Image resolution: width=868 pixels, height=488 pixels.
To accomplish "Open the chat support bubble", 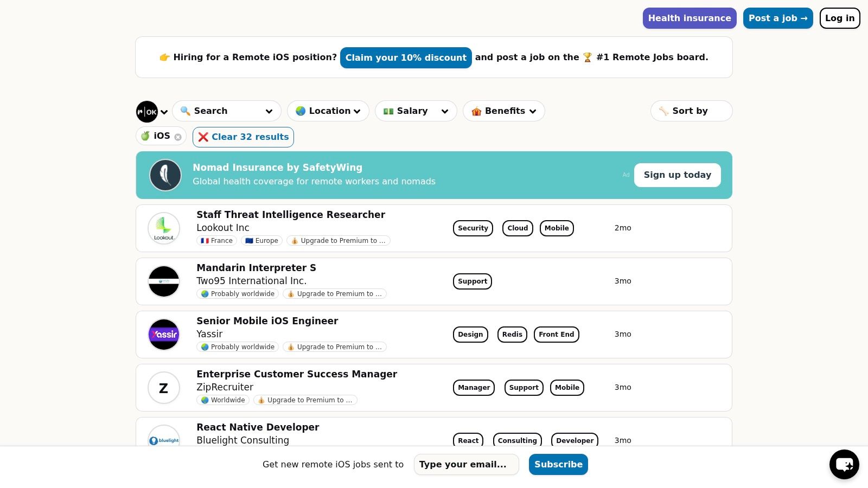I will pos(844,464).
